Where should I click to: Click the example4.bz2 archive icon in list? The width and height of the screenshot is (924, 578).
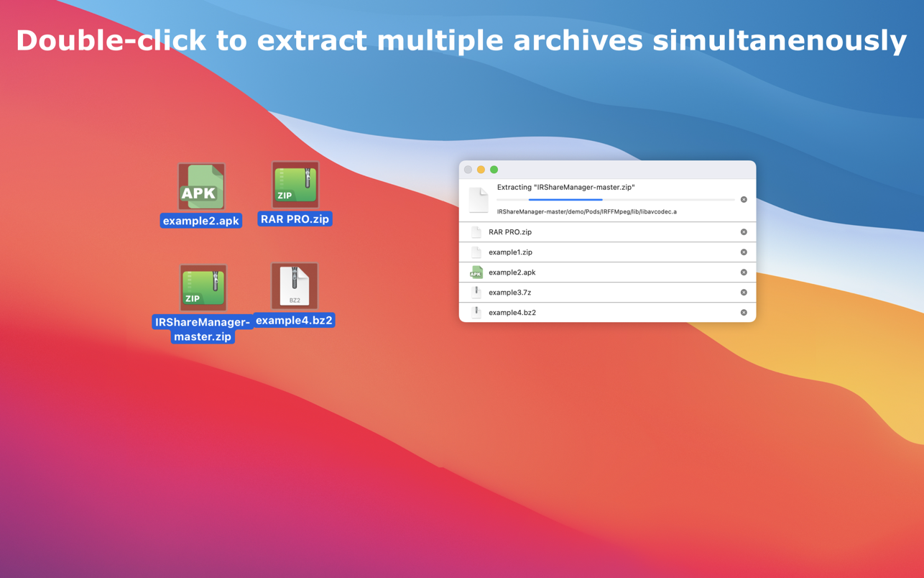click(x=476, y=313)
